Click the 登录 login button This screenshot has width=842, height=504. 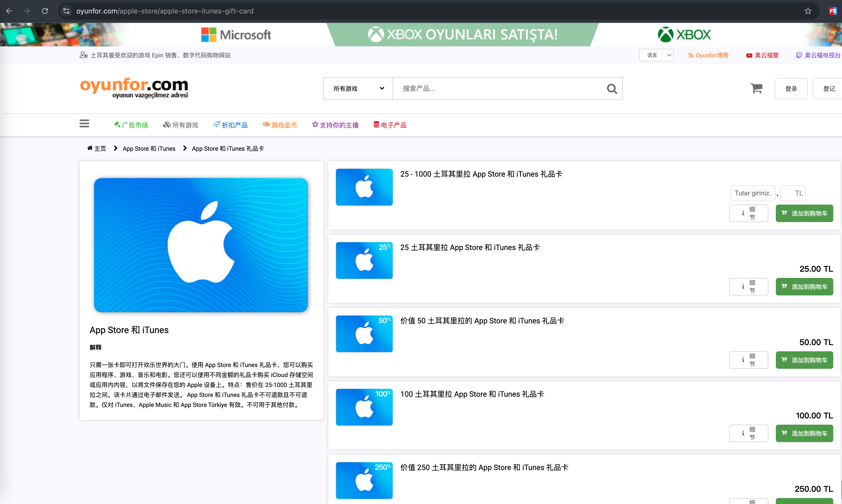point(791,89)
